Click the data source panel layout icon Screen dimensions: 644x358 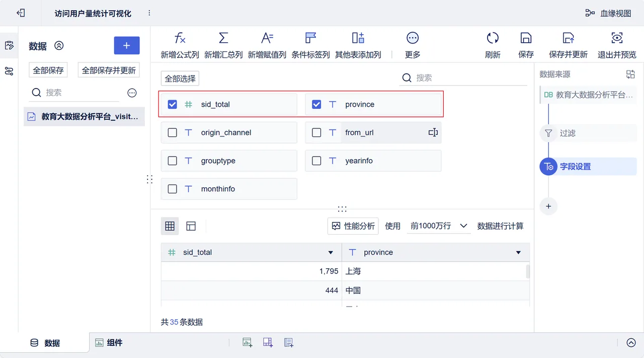point(630,75)
